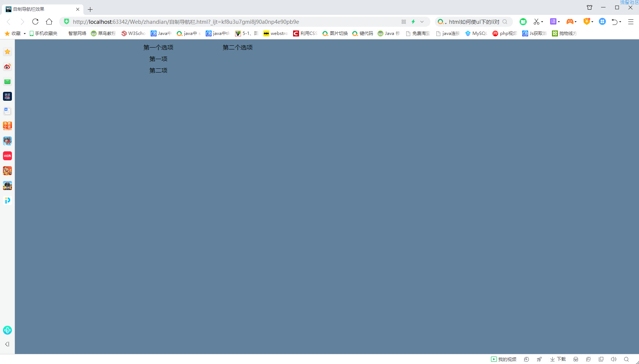Click the search magnifier in the search box
The width and height of the screenshot is (639, 364).
(x=505, y=22)
